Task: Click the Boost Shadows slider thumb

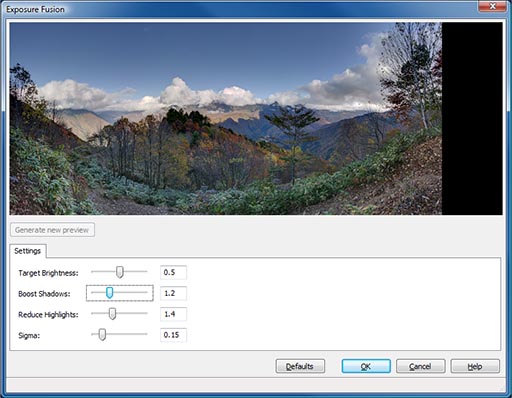Action: coord(109,293)
